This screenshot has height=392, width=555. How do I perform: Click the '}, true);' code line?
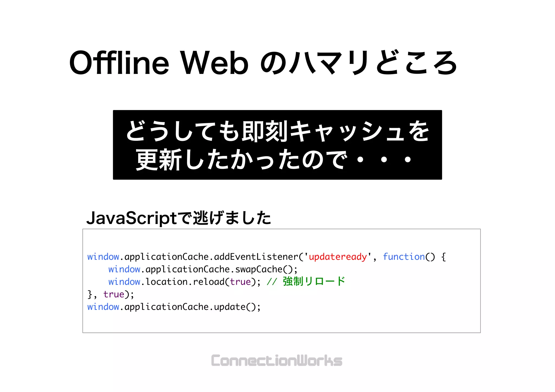tap(111, 294)
